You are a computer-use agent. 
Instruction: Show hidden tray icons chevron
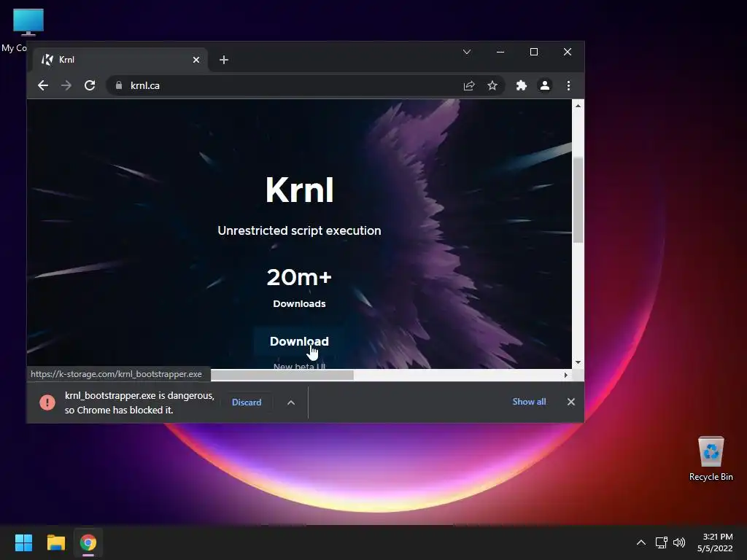click(641, 542)
